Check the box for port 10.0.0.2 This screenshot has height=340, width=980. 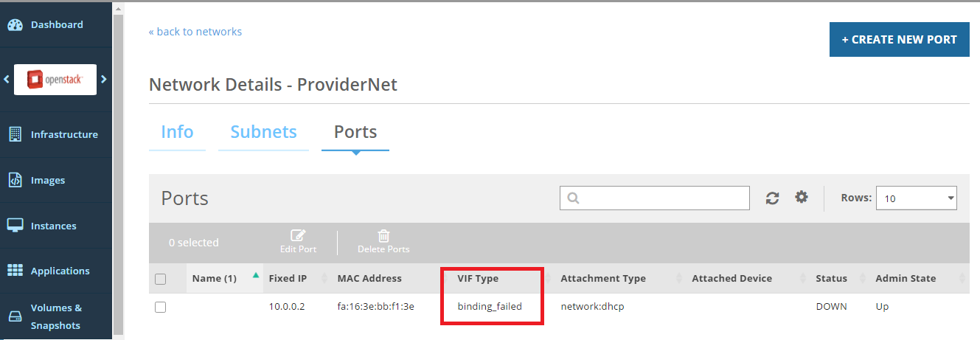[161, 307]
